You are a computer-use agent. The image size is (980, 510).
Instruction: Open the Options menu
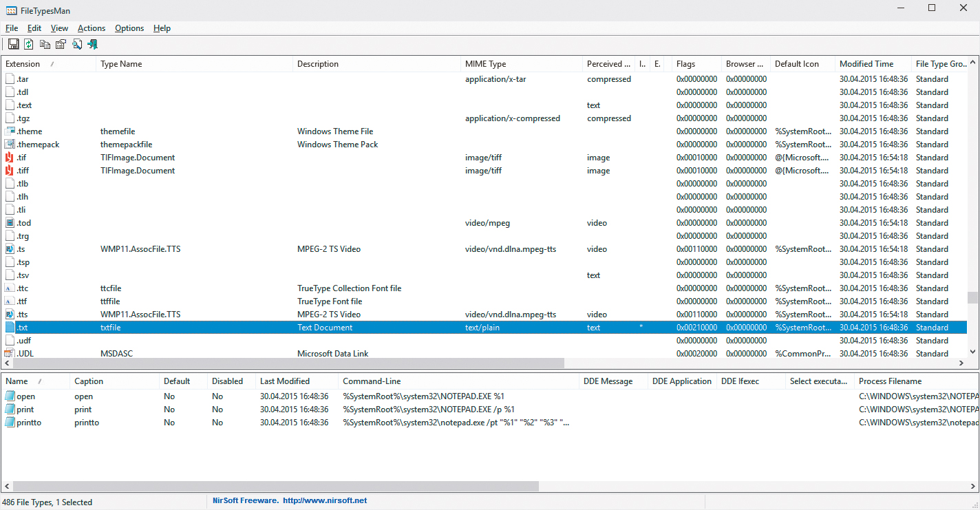pyautogui.click(x=129, y=28)
